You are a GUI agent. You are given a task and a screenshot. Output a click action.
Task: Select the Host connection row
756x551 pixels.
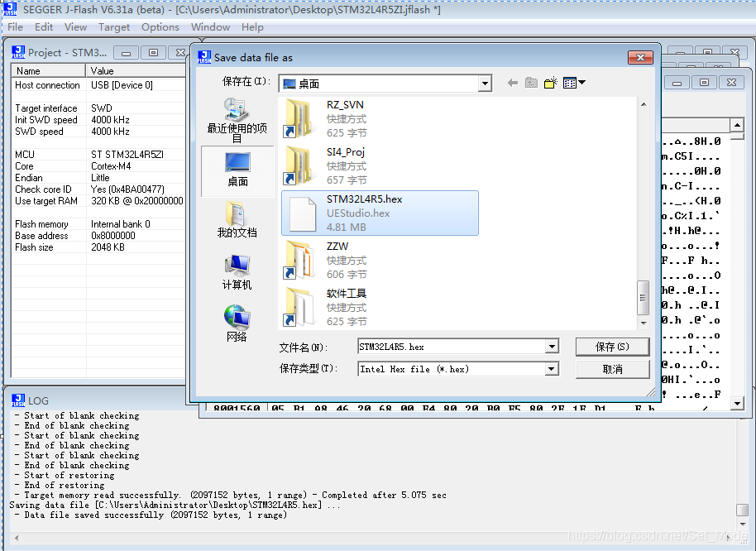[x=98, y=85]
